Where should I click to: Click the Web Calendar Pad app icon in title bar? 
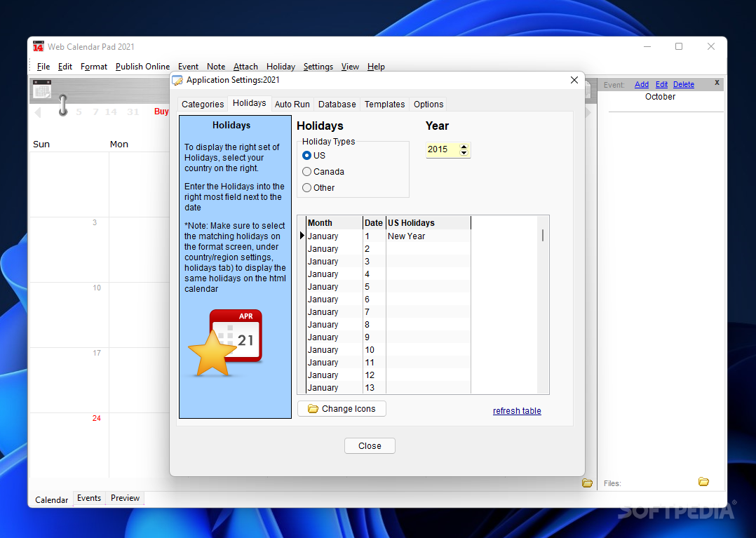[x=39, y=47]
